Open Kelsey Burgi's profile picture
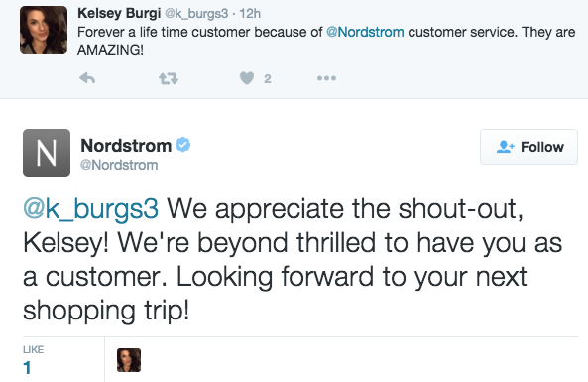 point(44,30)
